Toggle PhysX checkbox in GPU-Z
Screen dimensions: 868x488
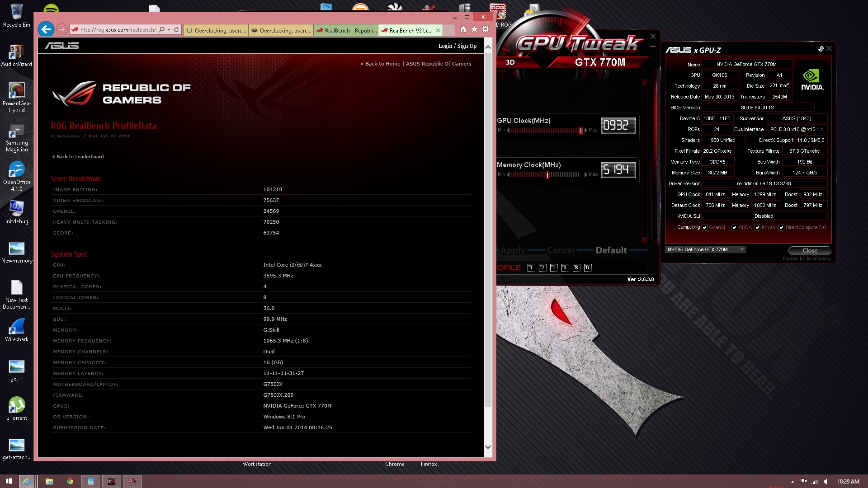757,228
